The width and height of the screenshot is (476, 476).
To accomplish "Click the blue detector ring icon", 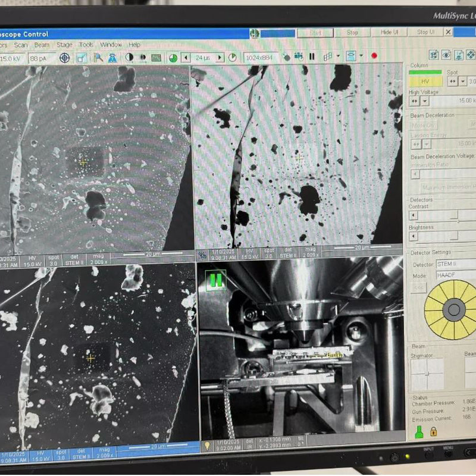I will tap(351, 56).
